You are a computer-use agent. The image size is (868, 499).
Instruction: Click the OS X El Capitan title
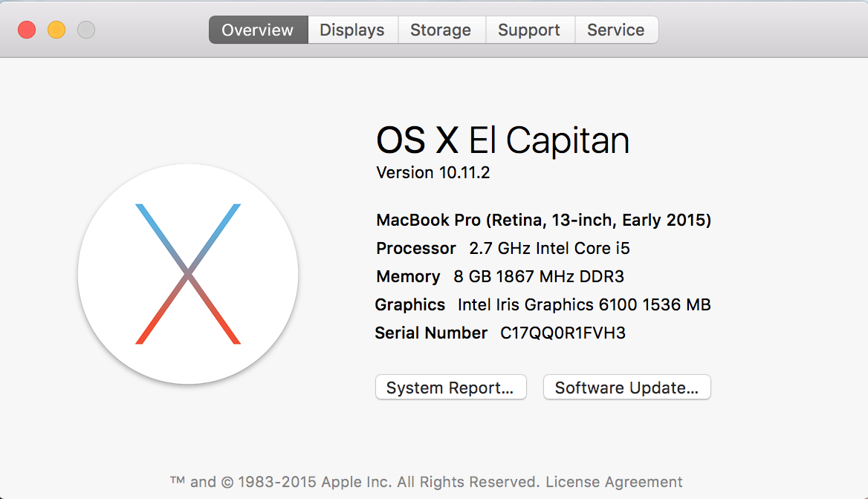pos(502,140)
